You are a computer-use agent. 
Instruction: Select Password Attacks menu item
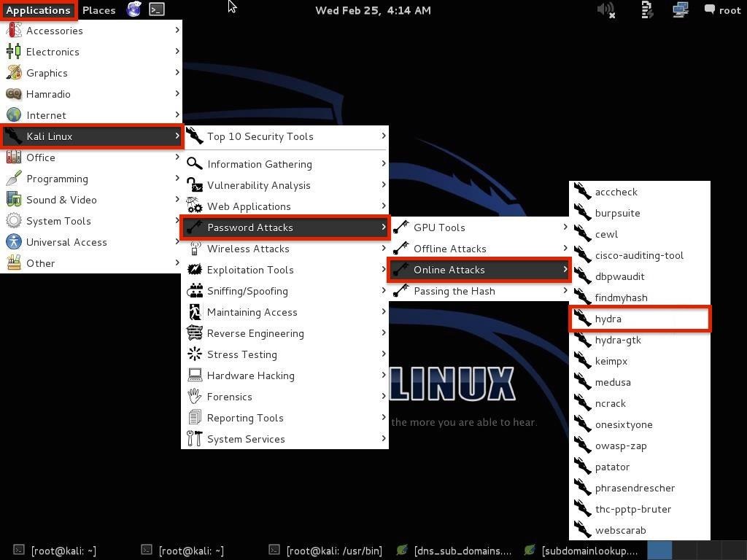285,227
